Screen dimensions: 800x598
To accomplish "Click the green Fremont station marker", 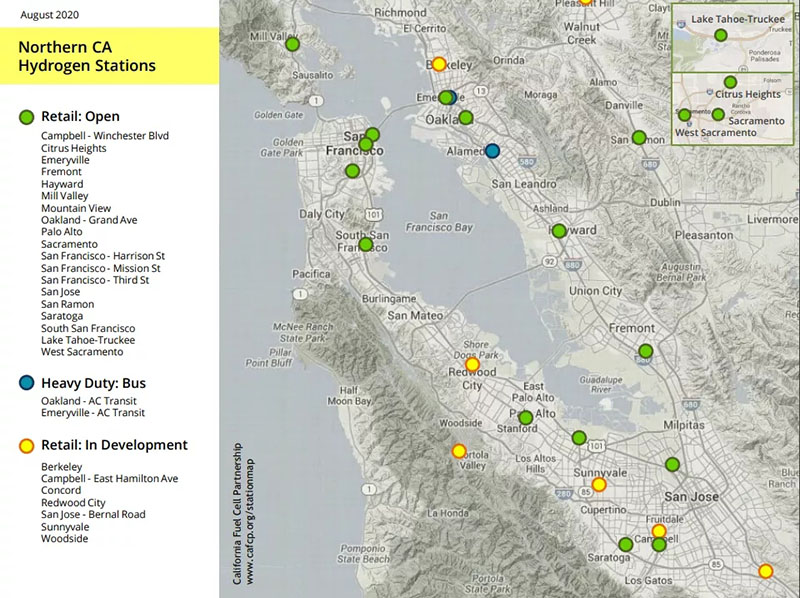I will coord(646,351).
